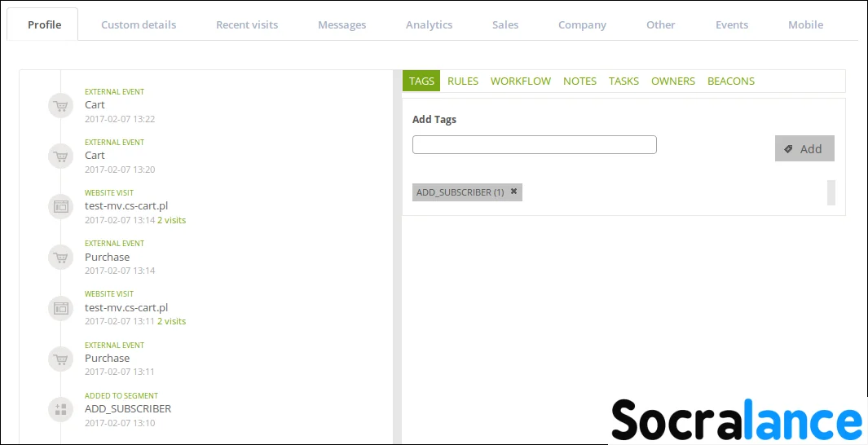Click cart icon for 13:20 Cart event
868x445 pixels.
click(x=61, y=156)
